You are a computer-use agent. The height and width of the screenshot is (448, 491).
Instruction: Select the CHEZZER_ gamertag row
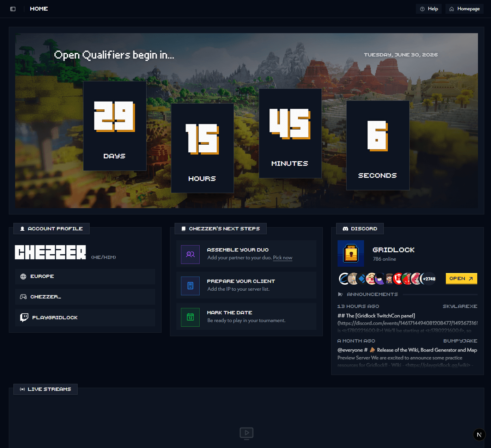coord(85,297)
